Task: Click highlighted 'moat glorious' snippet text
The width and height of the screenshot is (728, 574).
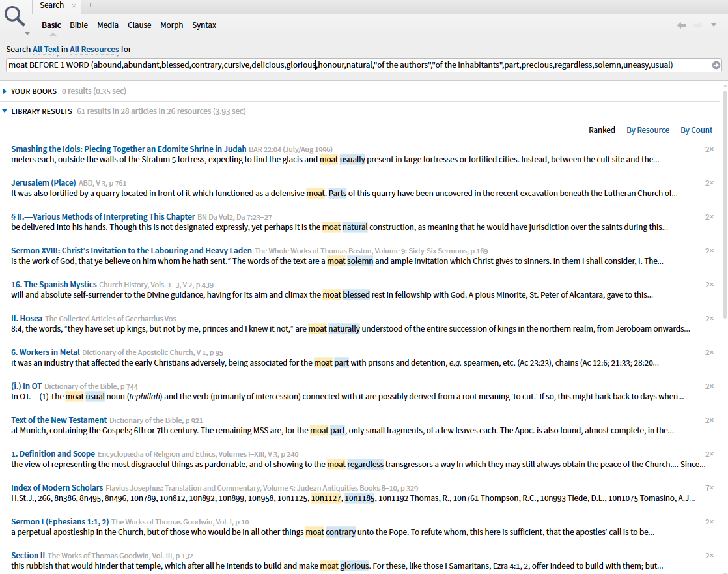Action: 344,566
